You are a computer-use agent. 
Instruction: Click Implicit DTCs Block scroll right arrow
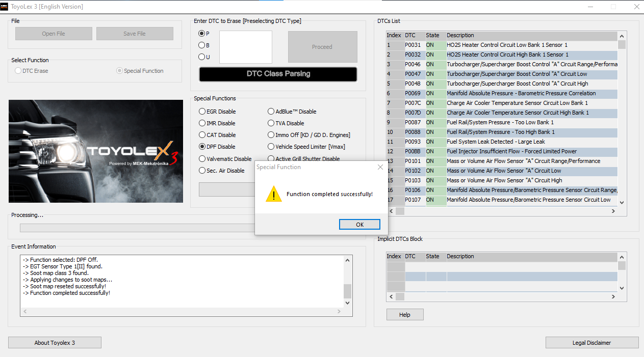(x=613, y=296)
